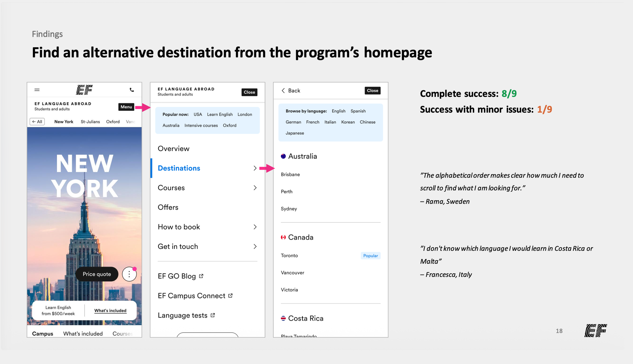This screenshot has width=633, height=364.
Task: Select Brisbane under Australia
Action: tap(290, 175)
